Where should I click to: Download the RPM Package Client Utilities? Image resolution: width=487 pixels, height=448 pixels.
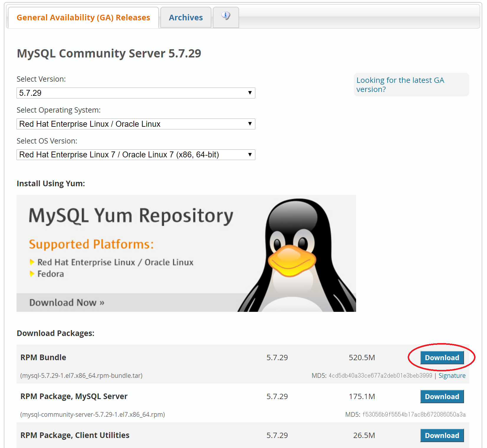pyautogui.click(x=442, y=435)
